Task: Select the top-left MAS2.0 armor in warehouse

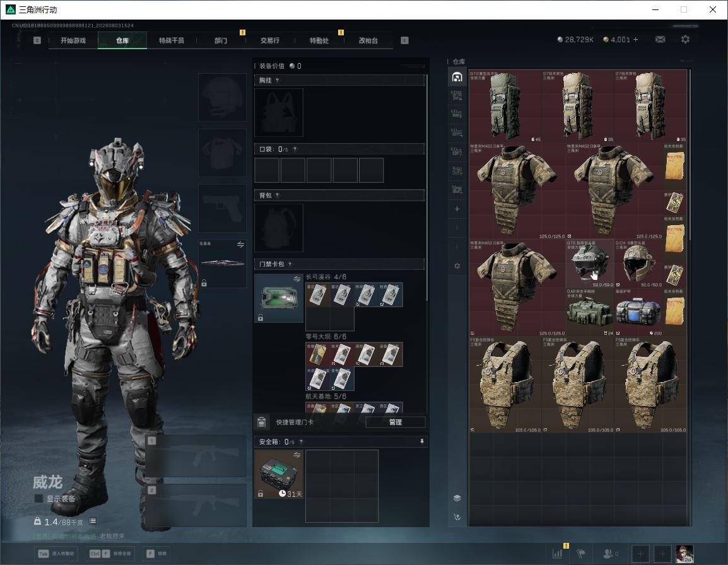Action: coord(517,191)
